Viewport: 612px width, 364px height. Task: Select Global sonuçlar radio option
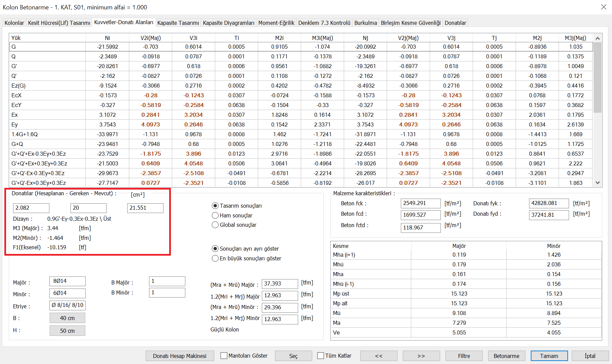click(x=215, y=225)
